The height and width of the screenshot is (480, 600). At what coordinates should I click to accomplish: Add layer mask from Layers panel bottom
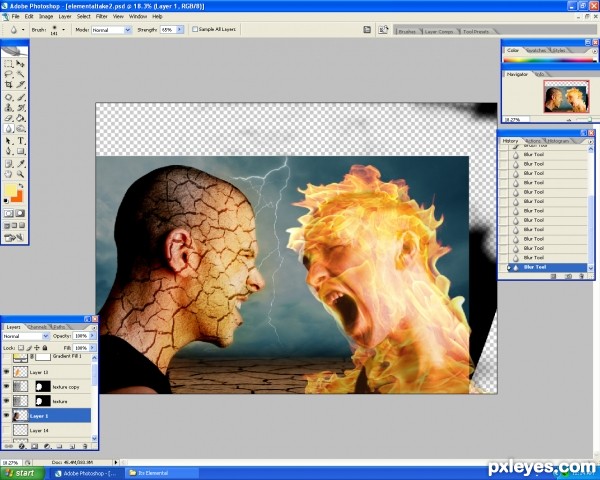coord(34,446)
